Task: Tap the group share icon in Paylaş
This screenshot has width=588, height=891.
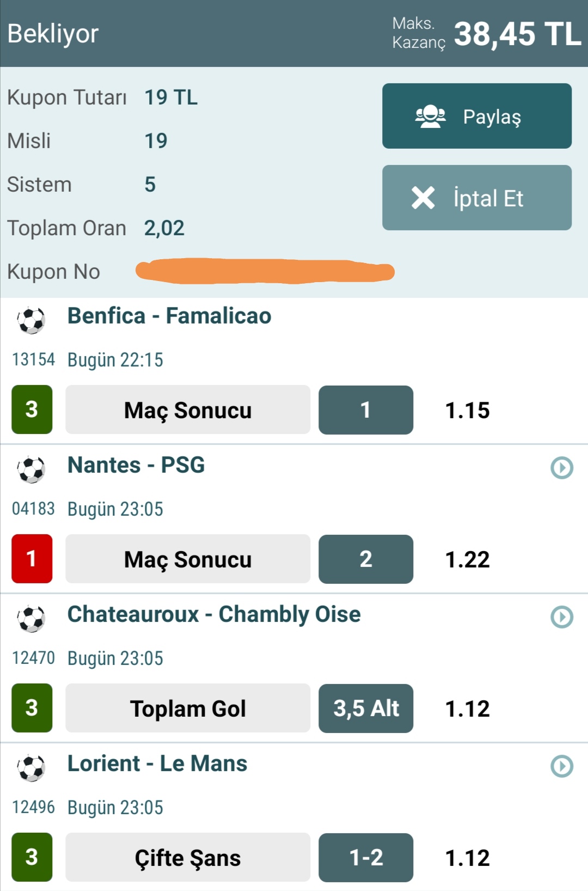Action: 430,116
